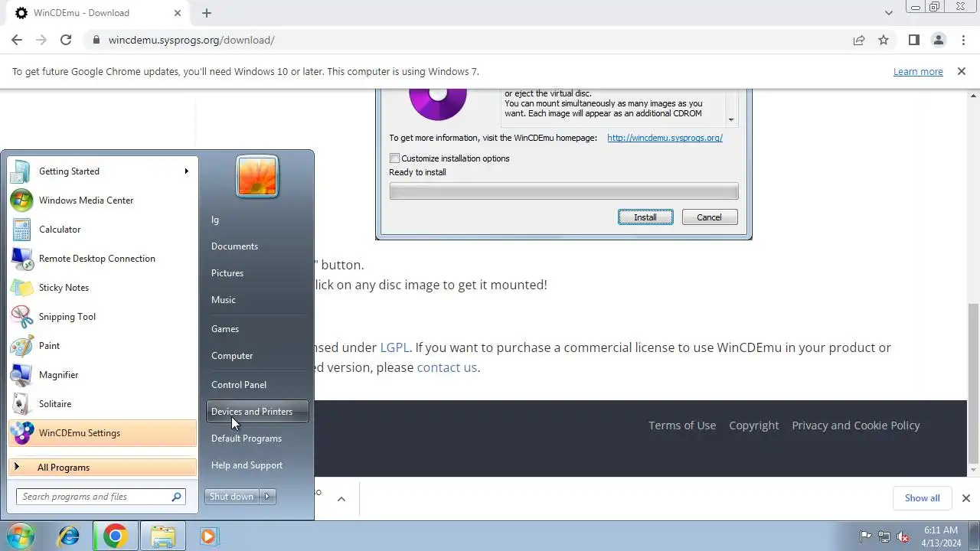The image size is (980, 551).
Task: Open lg user folder
Action: coord(215,220)
